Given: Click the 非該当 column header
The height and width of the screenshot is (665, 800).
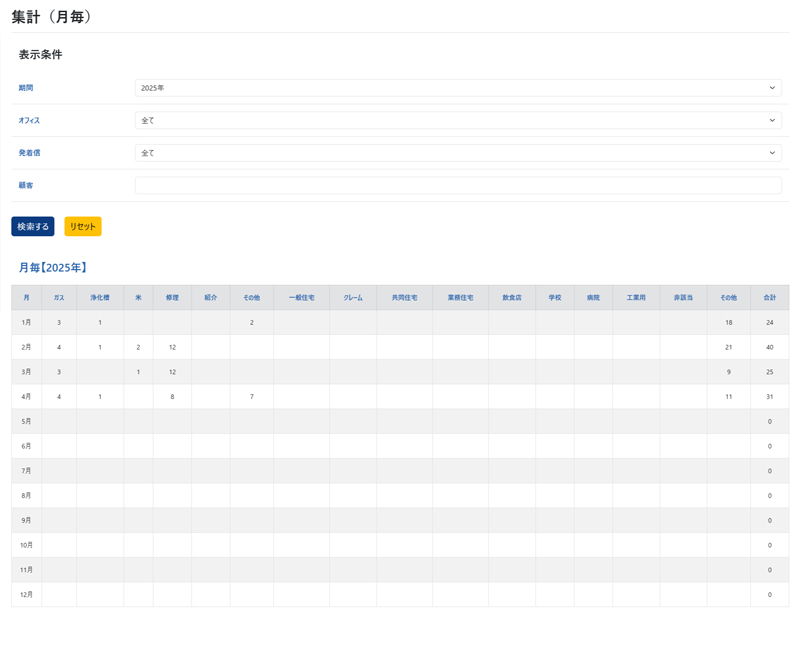Looking at the screenshot, I should click(683, 298).
